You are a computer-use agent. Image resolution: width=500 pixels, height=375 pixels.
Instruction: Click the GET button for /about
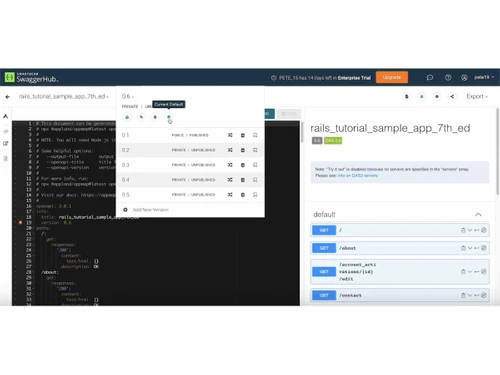pos(324,248)
